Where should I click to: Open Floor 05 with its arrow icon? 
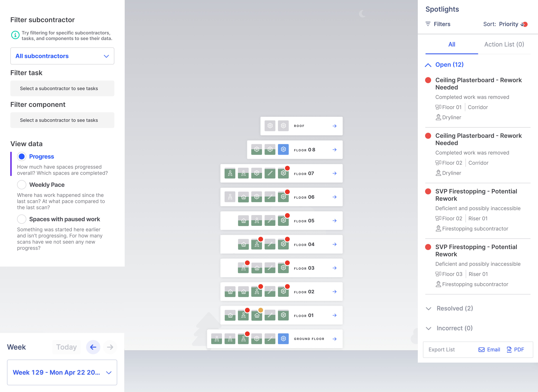click(335, 221)
